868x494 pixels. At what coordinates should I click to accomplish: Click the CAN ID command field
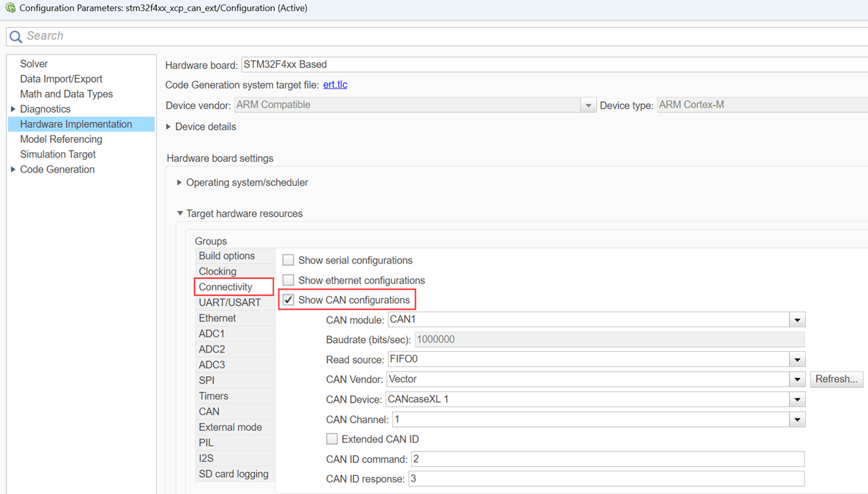[607, 459]
